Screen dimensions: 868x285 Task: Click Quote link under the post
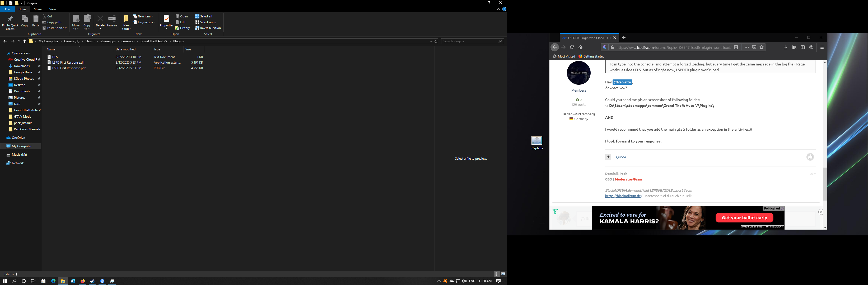621,157
